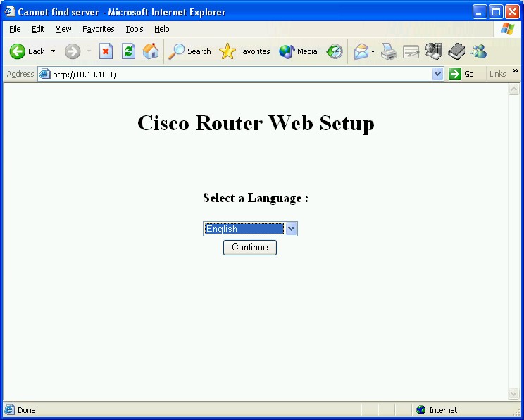Open the Favorites menu

point(99,29)
